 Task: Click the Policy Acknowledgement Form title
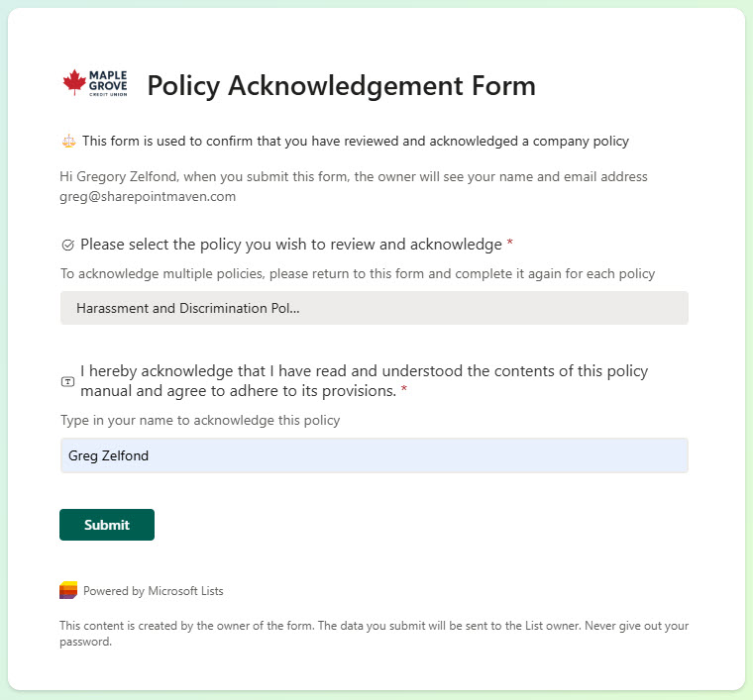pos(341,86)
